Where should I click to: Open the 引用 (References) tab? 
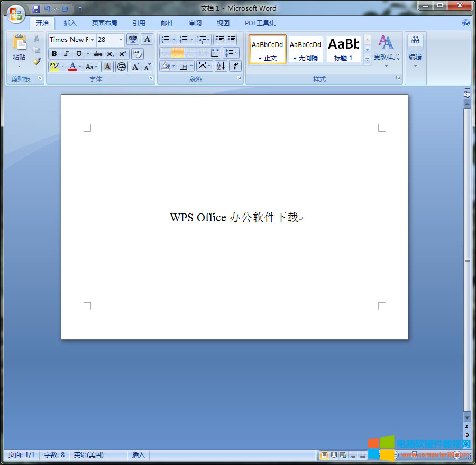coord(139,23)
